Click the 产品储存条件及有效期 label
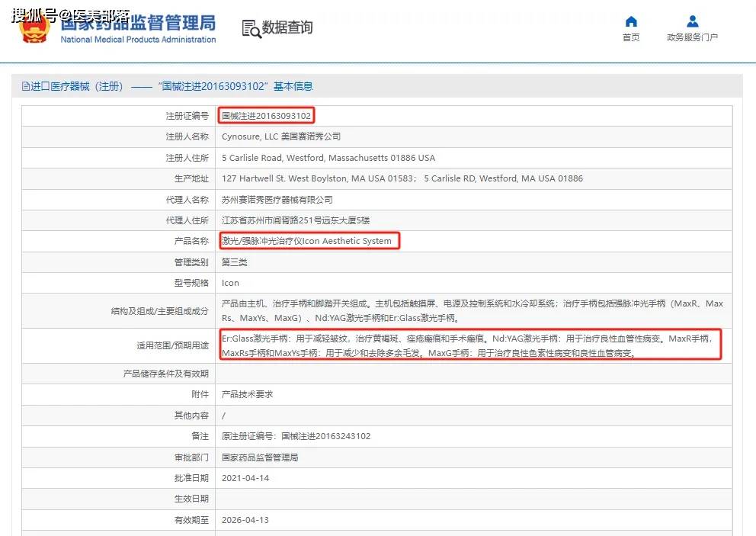 click(x=166, y=374)
